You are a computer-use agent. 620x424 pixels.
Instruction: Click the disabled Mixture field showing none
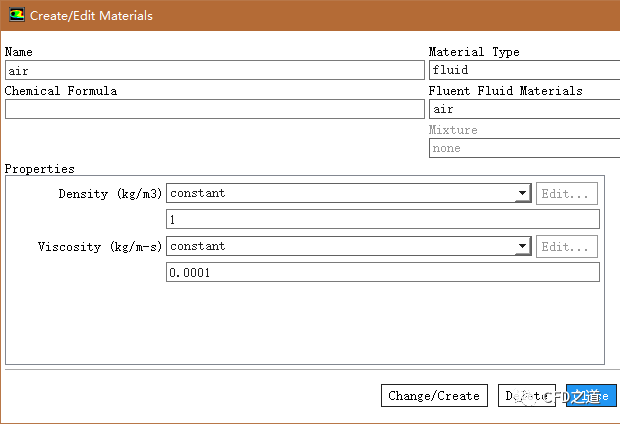pos(523,148)
